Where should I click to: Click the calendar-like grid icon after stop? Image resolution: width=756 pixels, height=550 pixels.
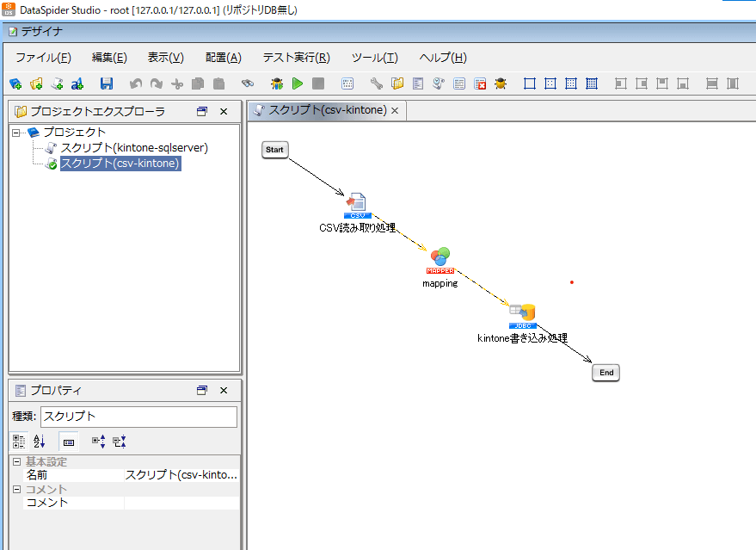click(347, 84)
